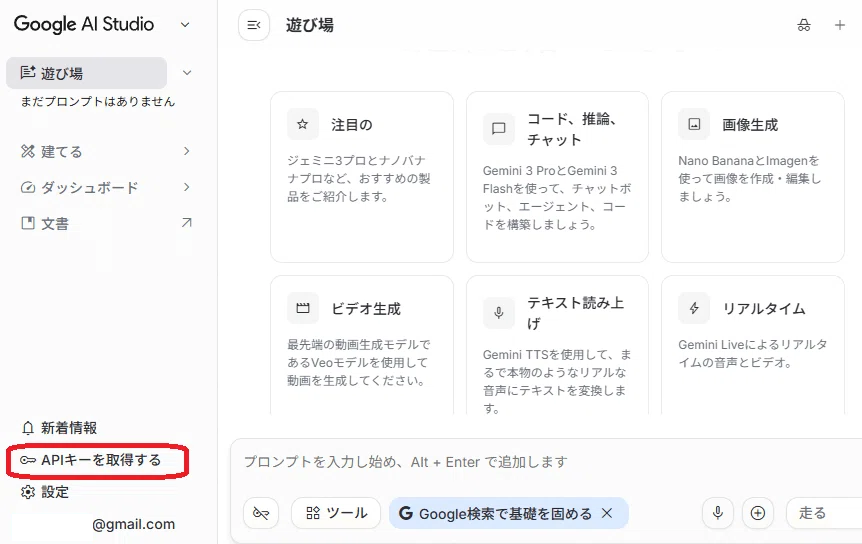This screenshot has height=544, width=862.
Task: Expand the ダッシュボード submenu arrow
Action: tap(187, 187)
